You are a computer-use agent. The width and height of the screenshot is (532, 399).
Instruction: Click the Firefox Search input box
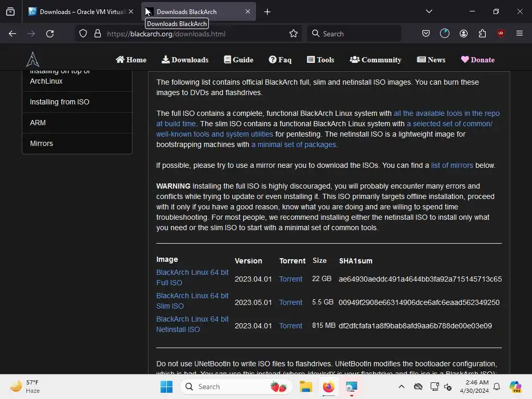click(354, 34)
